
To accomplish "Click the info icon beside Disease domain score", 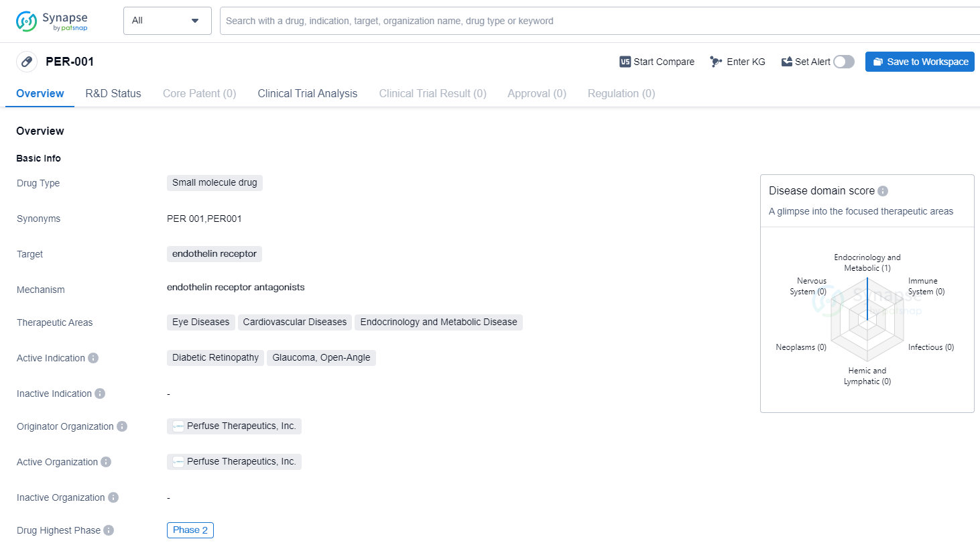I will 883,191.
